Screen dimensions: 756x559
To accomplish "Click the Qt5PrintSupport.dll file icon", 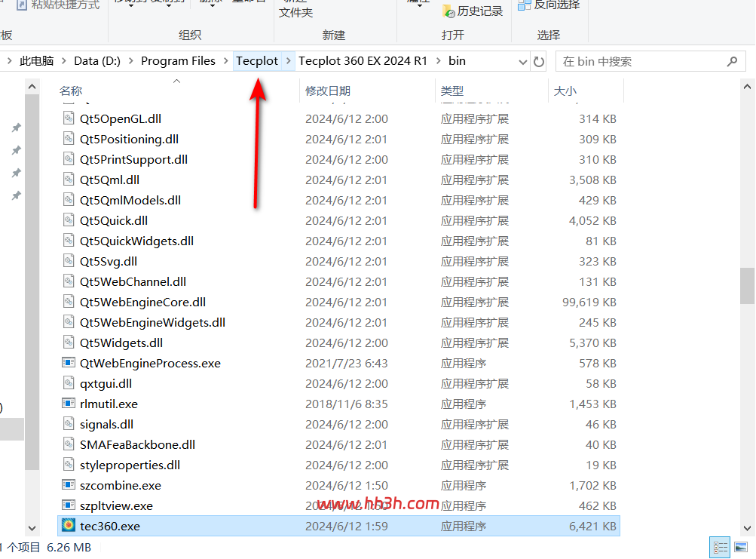I will tap(69, 159).
